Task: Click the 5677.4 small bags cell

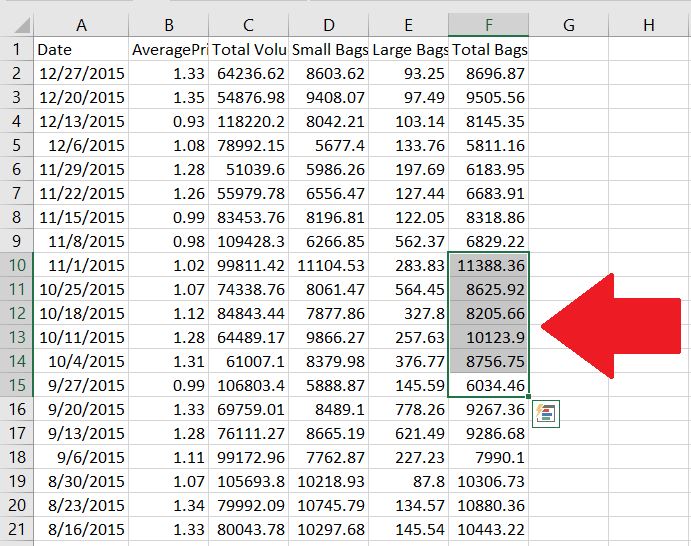Action: (328, 145)
